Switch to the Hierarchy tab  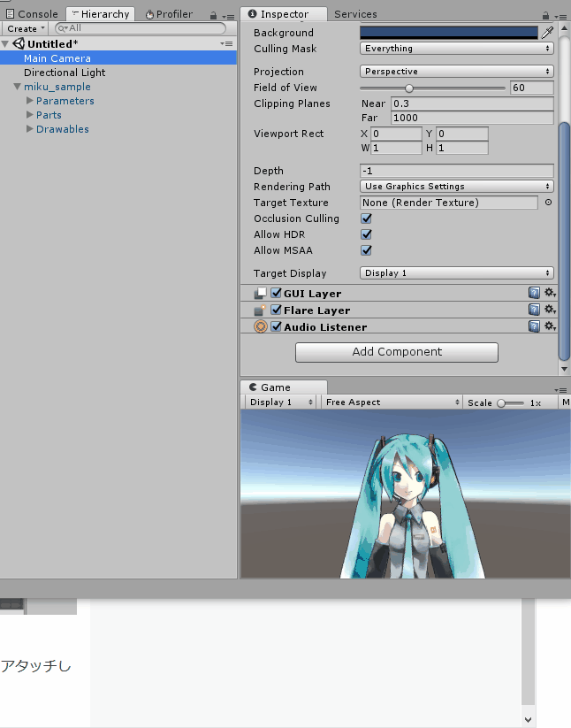(101, 14)
